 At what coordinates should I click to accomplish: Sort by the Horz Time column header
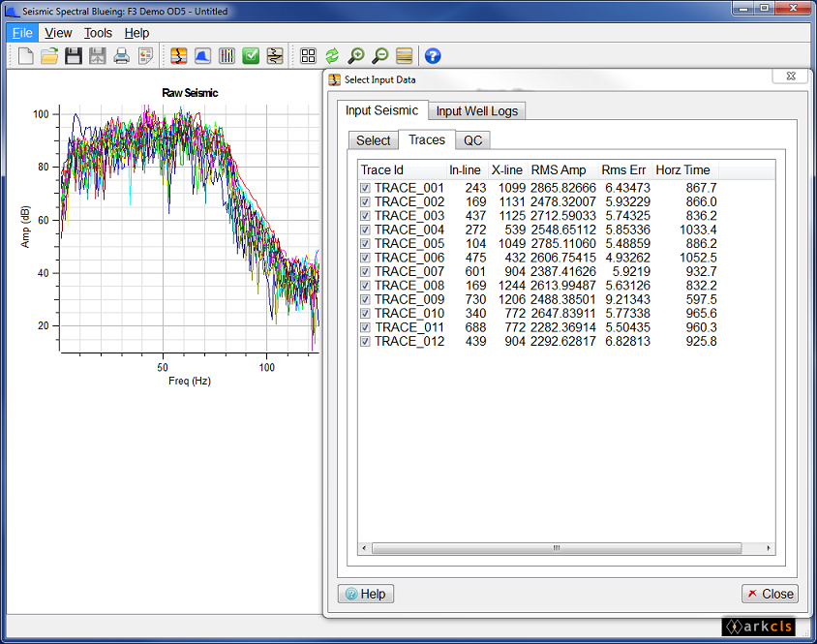(685, 170)
